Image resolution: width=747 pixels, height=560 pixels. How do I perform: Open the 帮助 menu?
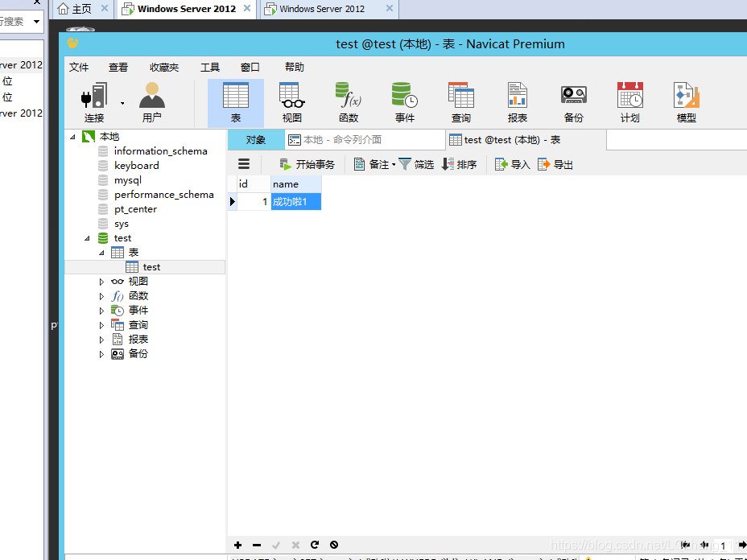tap(295, 67)
